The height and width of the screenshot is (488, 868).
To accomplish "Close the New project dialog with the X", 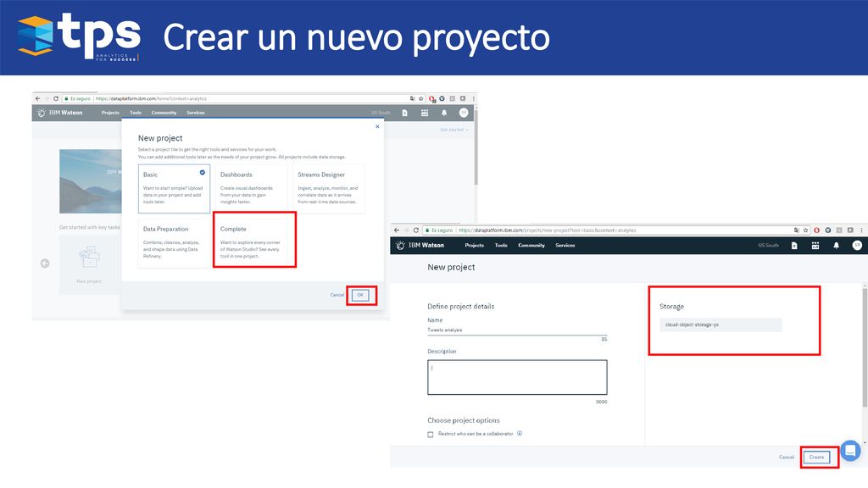I will click(377, 127).
